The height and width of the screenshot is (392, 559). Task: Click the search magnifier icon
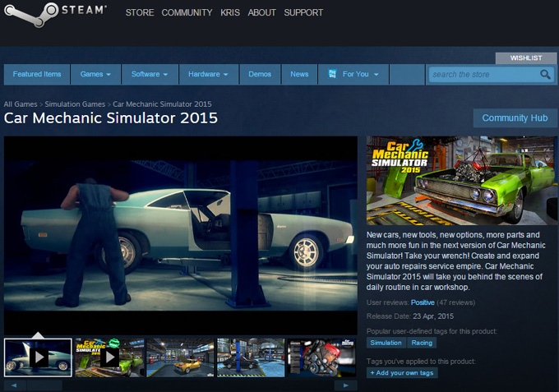[545, 75]
